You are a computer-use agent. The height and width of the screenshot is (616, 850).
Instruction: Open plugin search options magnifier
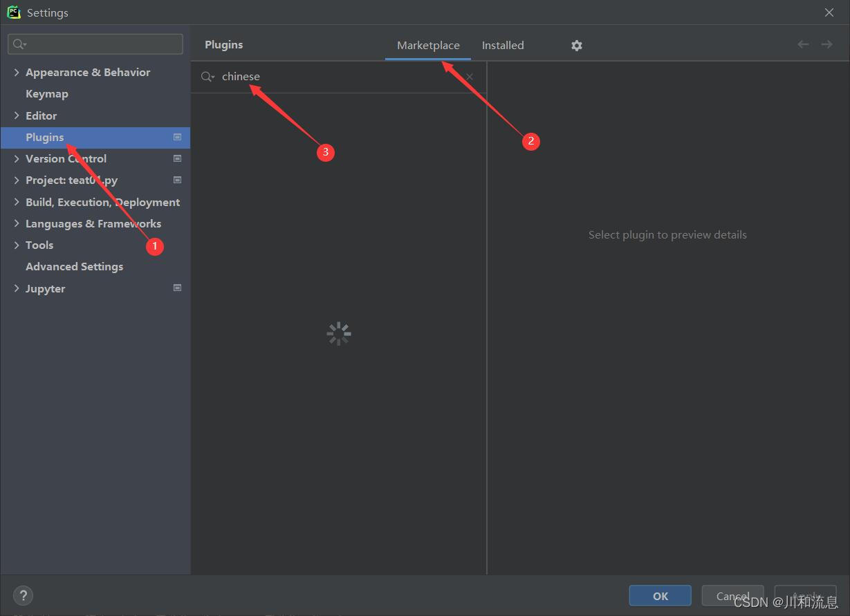pyautogui.click(x=207, y=77)
